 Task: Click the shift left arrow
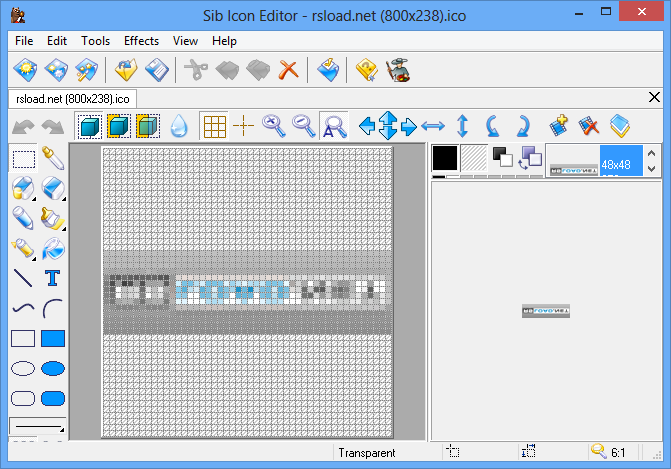click(x=367, y=127)
